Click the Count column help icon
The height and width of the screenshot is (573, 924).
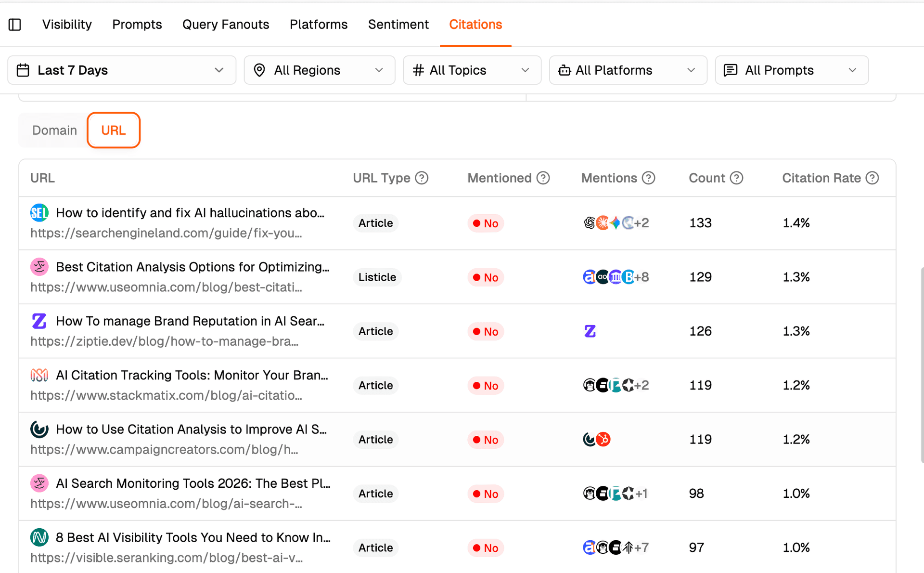(x=736, y=178)
